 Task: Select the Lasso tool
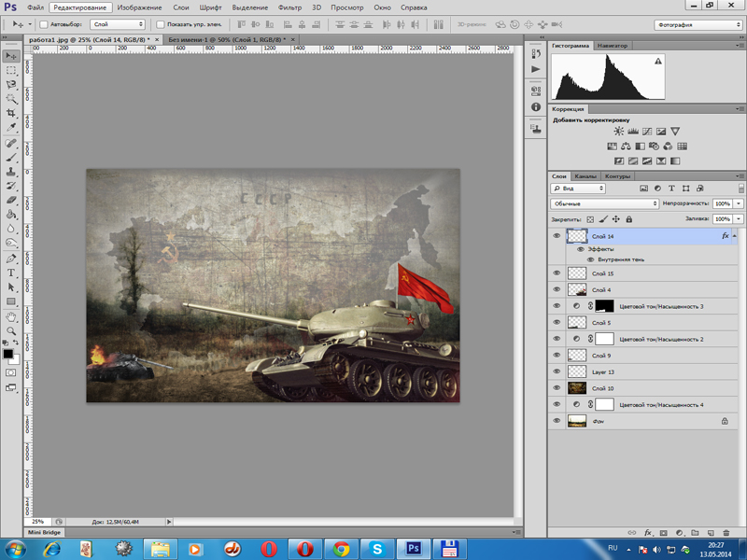point(11,85)
